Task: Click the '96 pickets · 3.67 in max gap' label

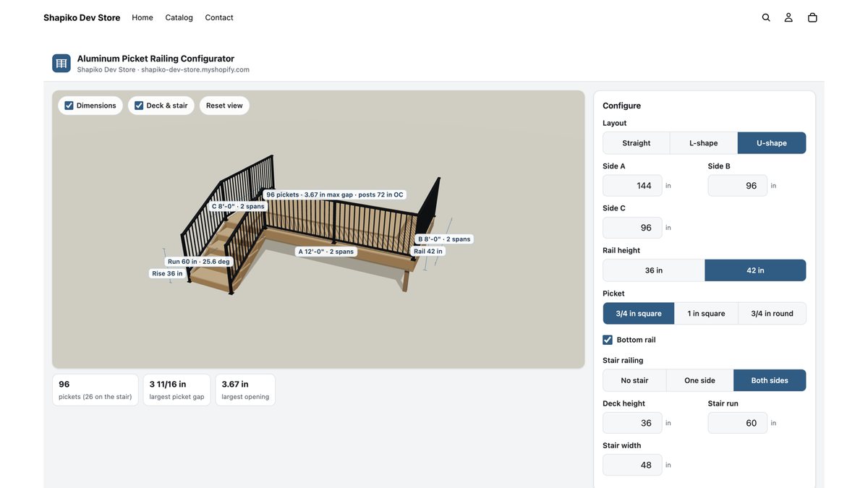Action: pos(335,194)
